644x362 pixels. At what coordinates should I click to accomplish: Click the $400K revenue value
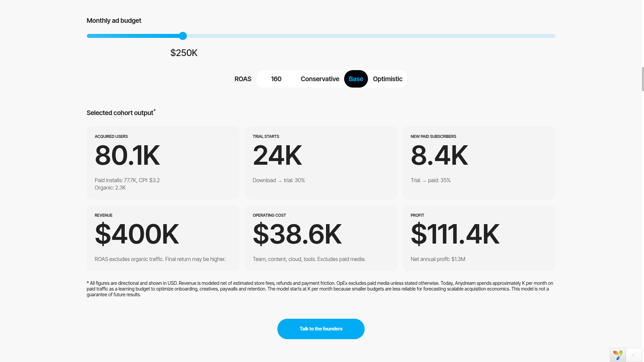137,234
